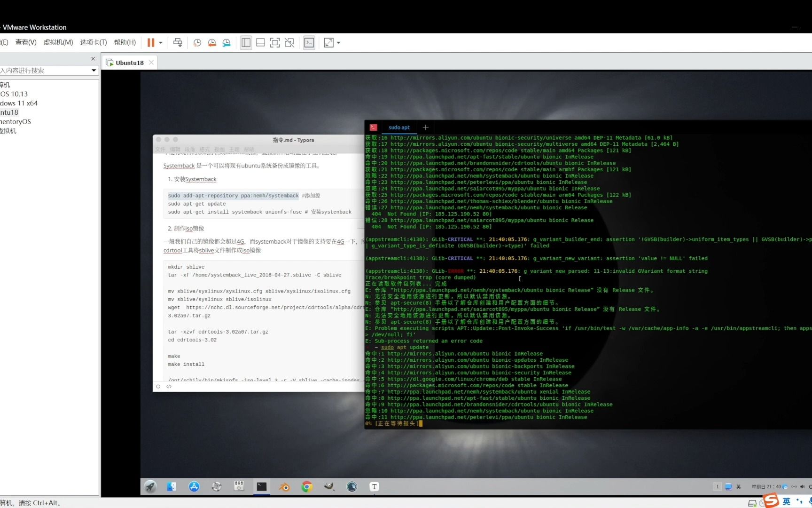Click the Systemback link in Typora
The image size is (812, 508).
pos(179,166)
